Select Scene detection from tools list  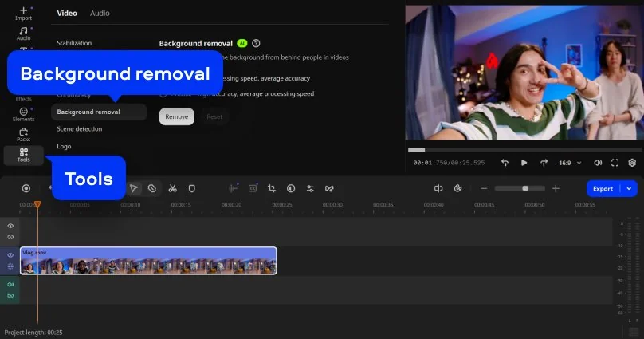80,128
